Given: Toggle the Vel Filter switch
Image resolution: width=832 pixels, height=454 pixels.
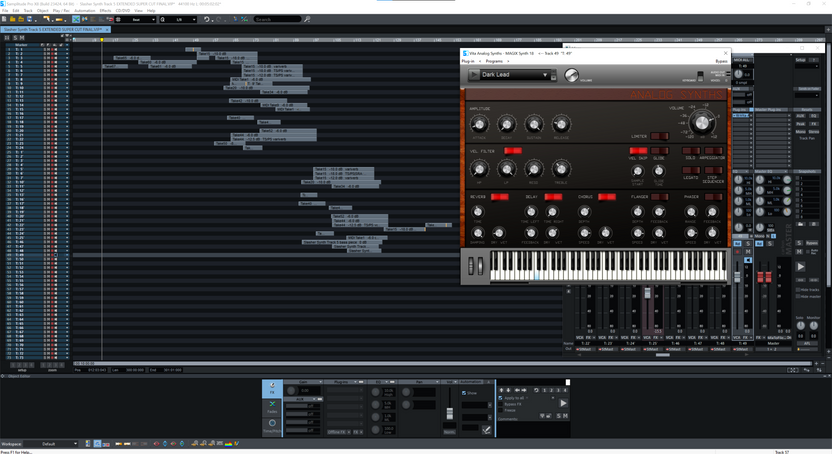Looking at the screenshot, I should point(513,151).
